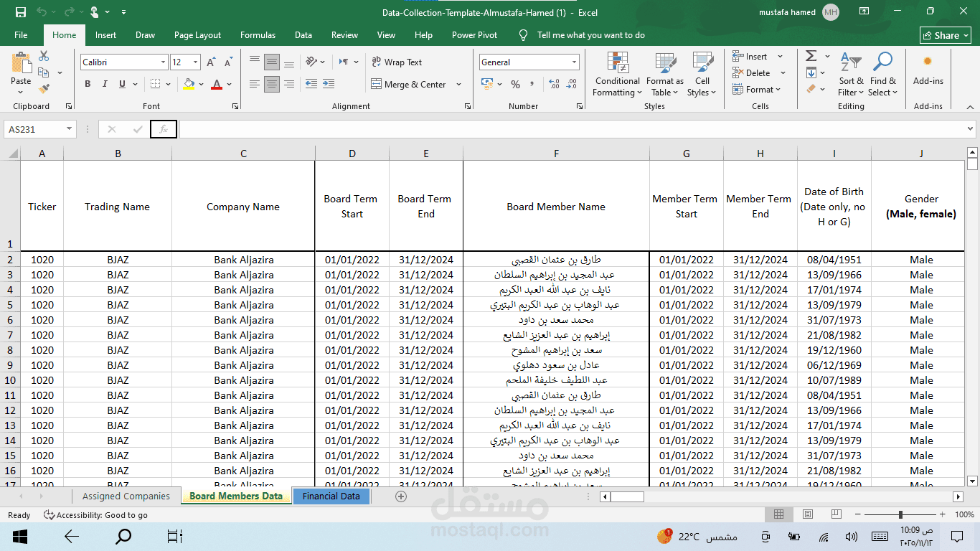
Task: Apply Comma Style
Action: 534,84
